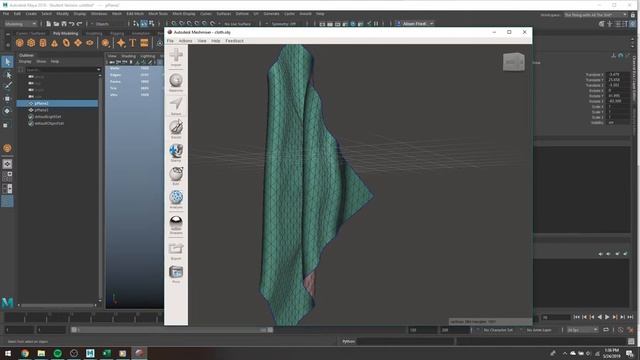Screen dimensions: 640x360
Task: Choose the Select tool in Meshmixer sidebar
Action: [176, 106]
